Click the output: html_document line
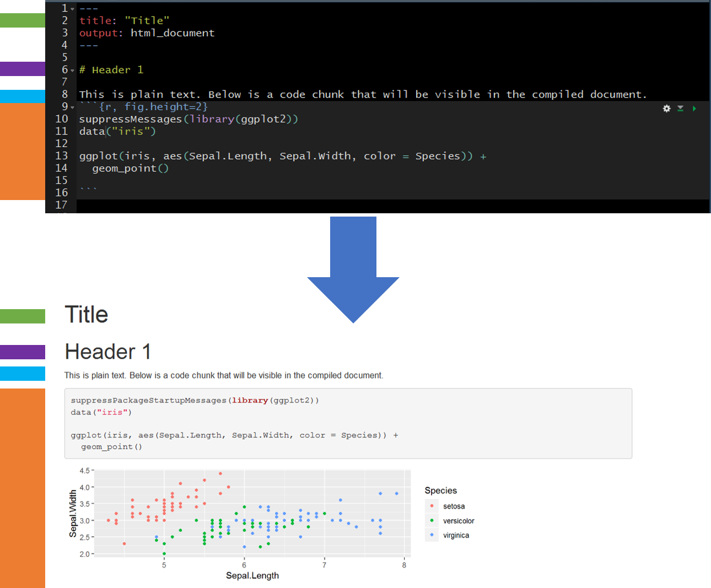711x588 pixels. 147,33
